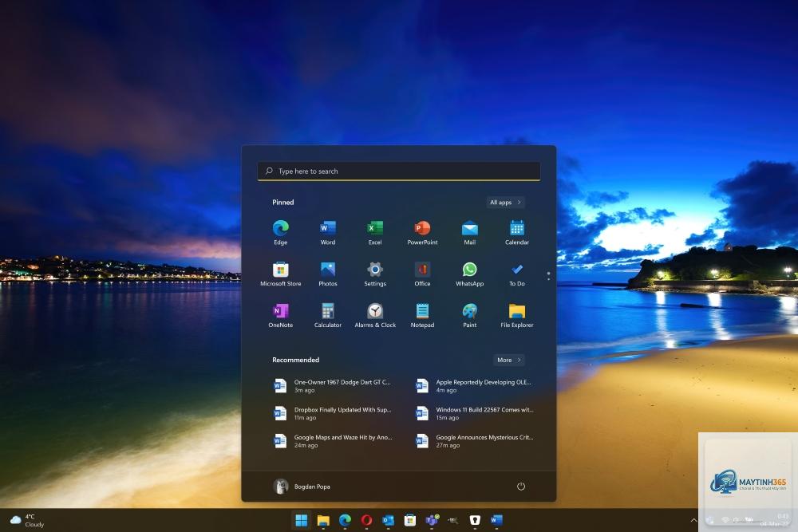Open the Paint app
Screen dimensions: 798x532
point(470,315)
